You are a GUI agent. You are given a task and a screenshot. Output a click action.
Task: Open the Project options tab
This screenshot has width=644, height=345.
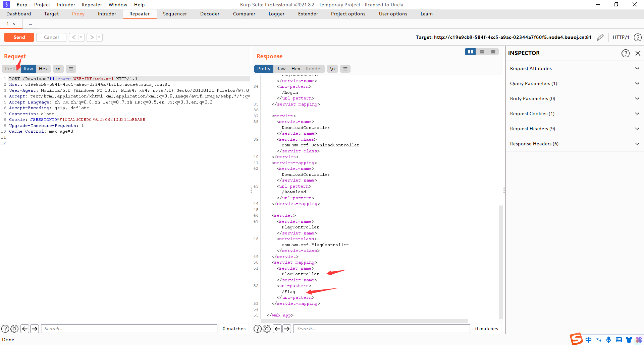(348, 14)
